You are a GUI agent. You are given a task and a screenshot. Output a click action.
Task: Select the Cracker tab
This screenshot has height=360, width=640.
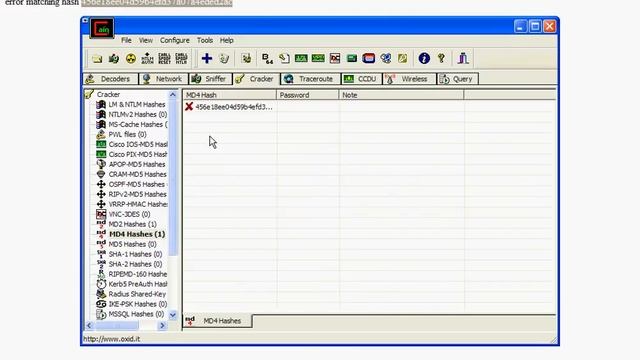[256, 79]
